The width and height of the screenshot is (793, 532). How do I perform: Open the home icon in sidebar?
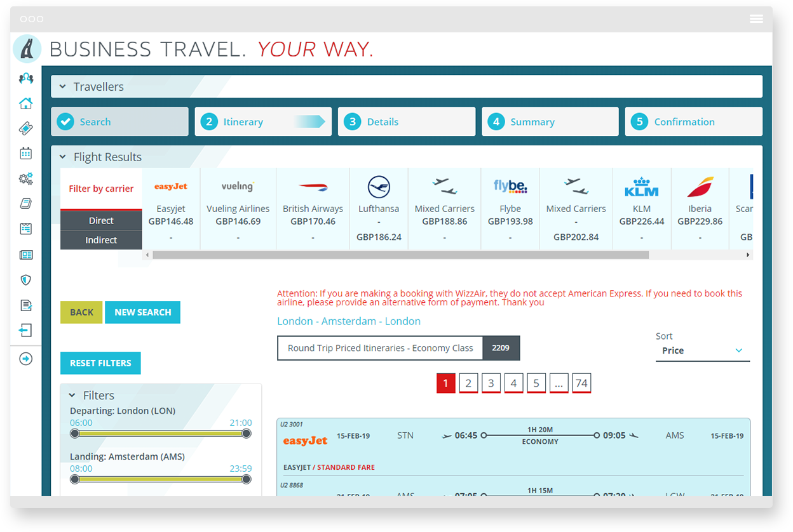click(25, 103)
